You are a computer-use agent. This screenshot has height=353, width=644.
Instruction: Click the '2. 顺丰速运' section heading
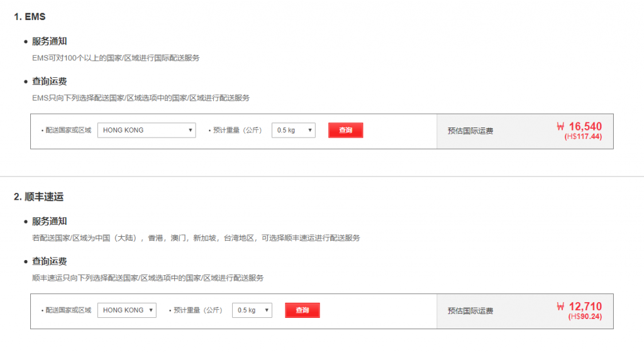pyautogui.click(x=39, y=197)
